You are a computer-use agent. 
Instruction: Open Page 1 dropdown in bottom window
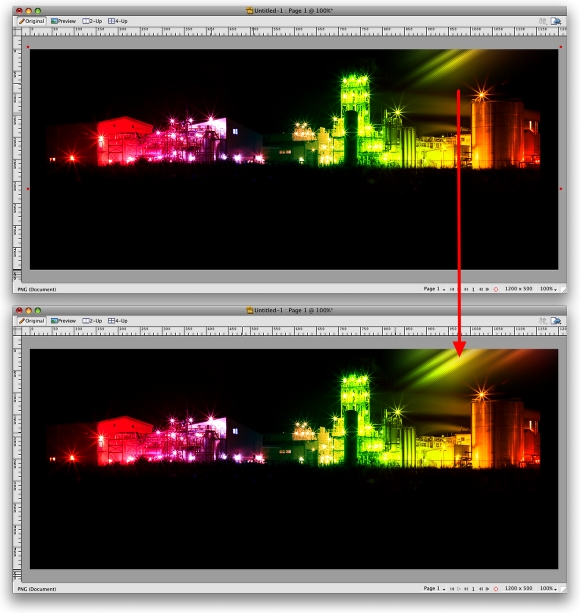(434, 588)
